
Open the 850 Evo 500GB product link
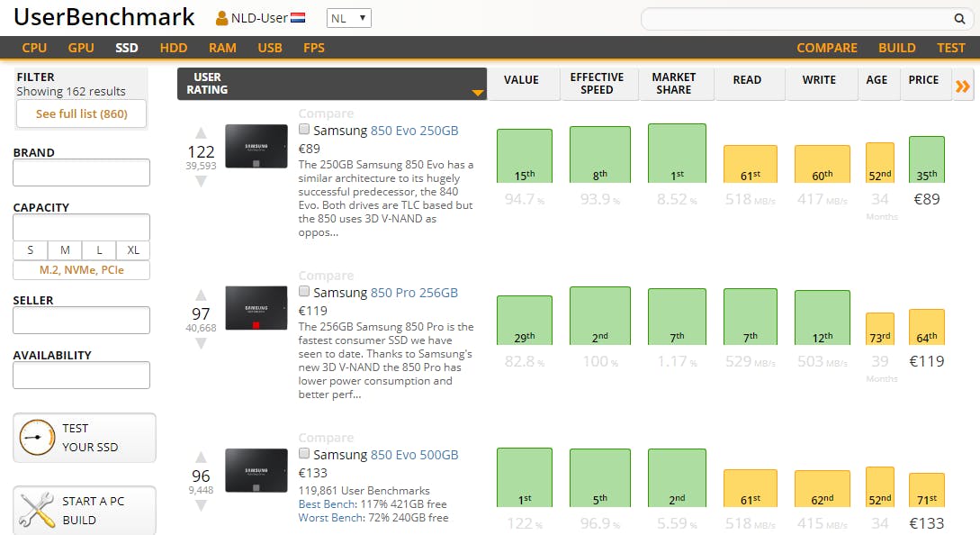(414, 455)
